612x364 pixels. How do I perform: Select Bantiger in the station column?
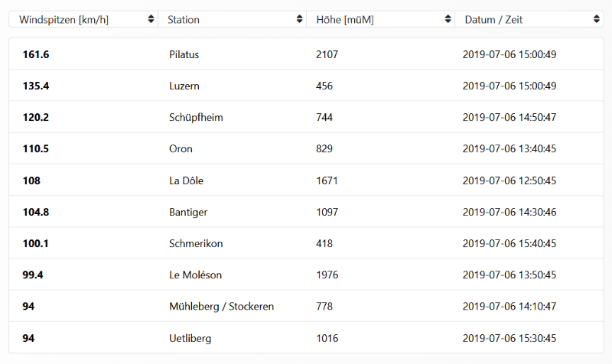click(188, 212)
